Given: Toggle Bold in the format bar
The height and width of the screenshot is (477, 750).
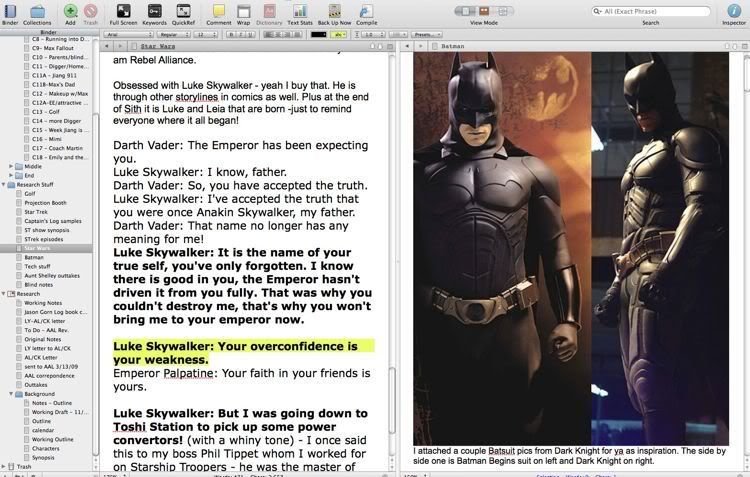Looking at the screenshot, I should 232,34.
